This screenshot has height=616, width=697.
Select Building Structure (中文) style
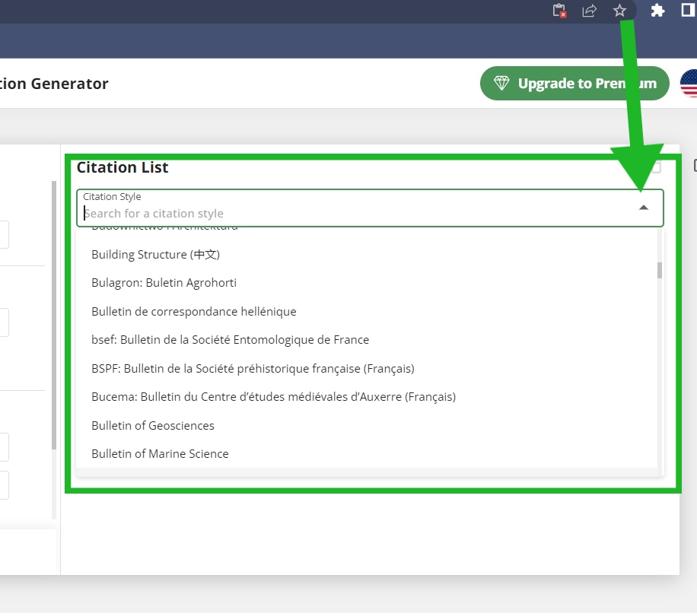(x=367, y=255)
